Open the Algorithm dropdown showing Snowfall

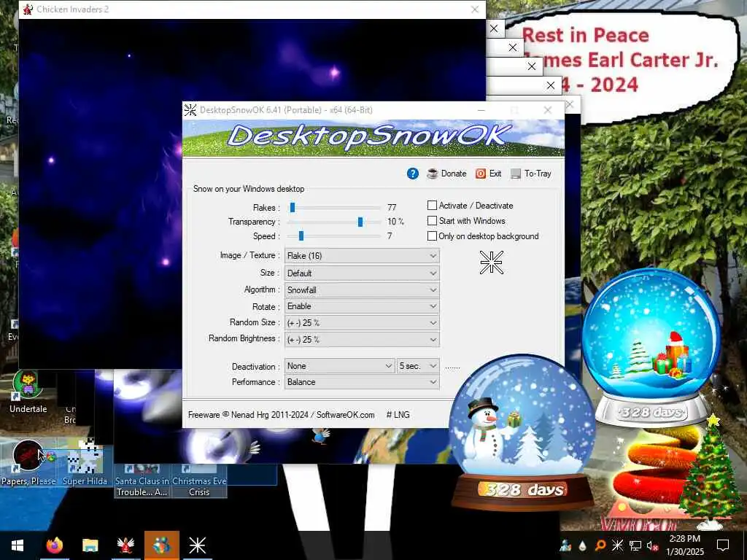coord(362,290)
